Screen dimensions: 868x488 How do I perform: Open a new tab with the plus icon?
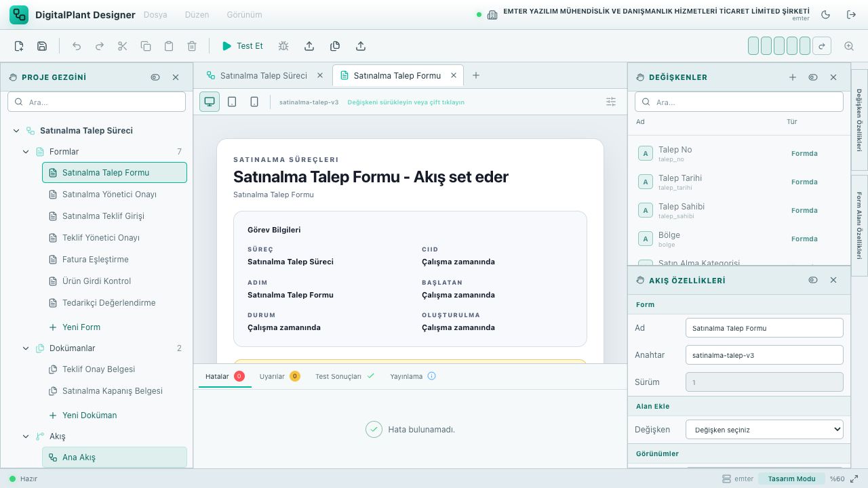pyautogui.click(x=476, y=75)
